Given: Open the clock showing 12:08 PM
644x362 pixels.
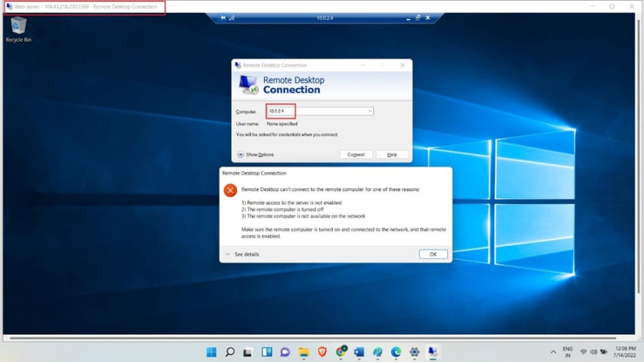Looking at the screenshot, I should 625,352.
